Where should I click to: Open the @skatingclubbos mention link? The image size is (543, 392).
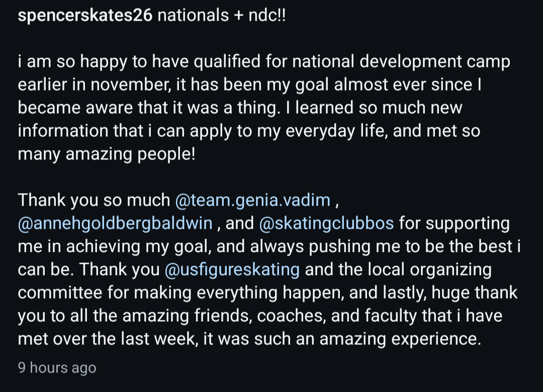click(x=326, y=223)
